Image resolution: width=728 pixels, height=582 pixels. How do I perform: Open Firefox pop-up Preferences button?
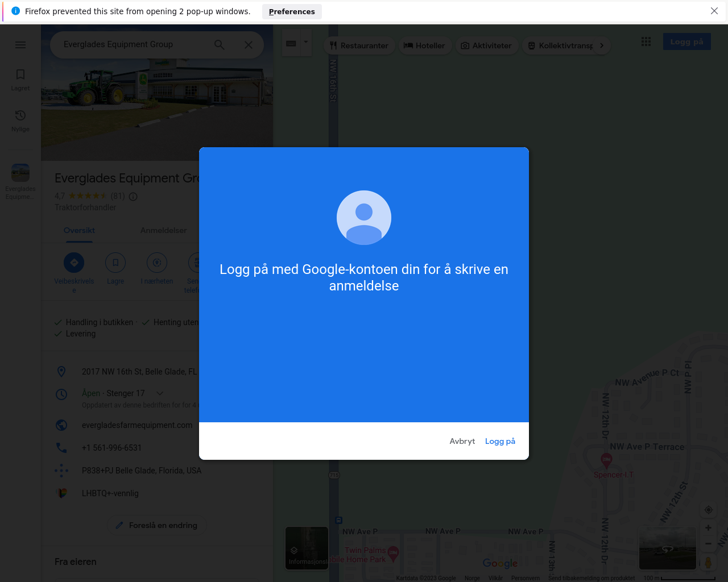coord(292,11)
